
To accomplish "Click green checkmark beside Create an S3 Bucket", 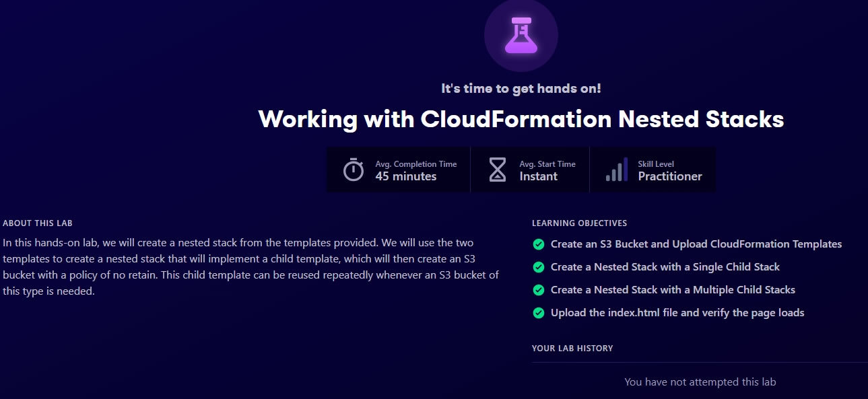I will click(x=539, y=244).
